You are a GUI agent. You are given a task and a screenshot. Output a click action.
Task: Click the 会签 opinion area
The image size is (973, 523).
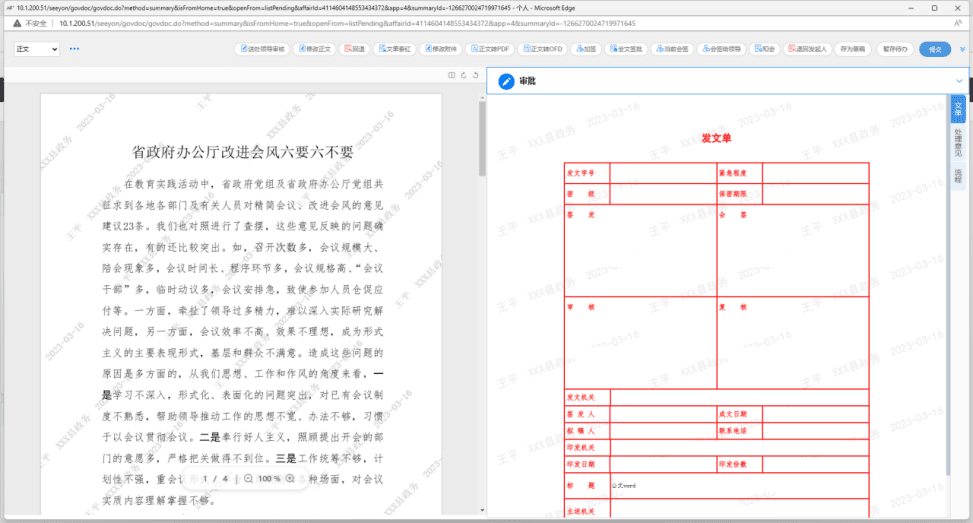793,251
